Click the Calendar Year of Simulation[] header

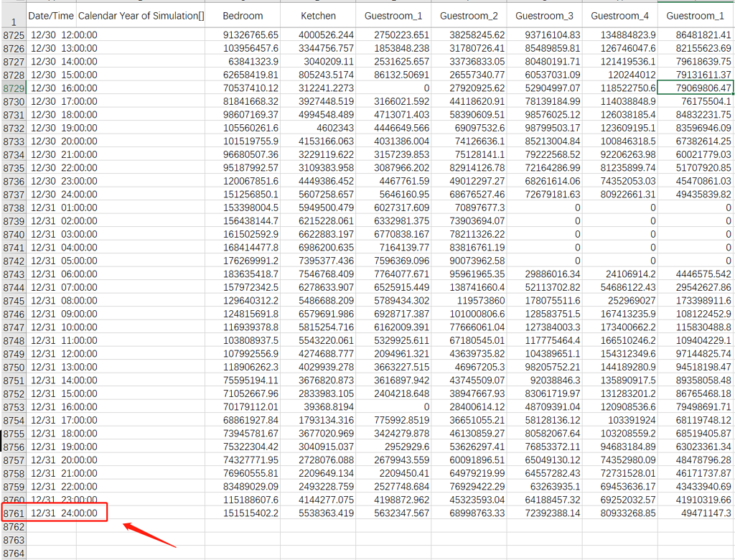tap(141, 16)
